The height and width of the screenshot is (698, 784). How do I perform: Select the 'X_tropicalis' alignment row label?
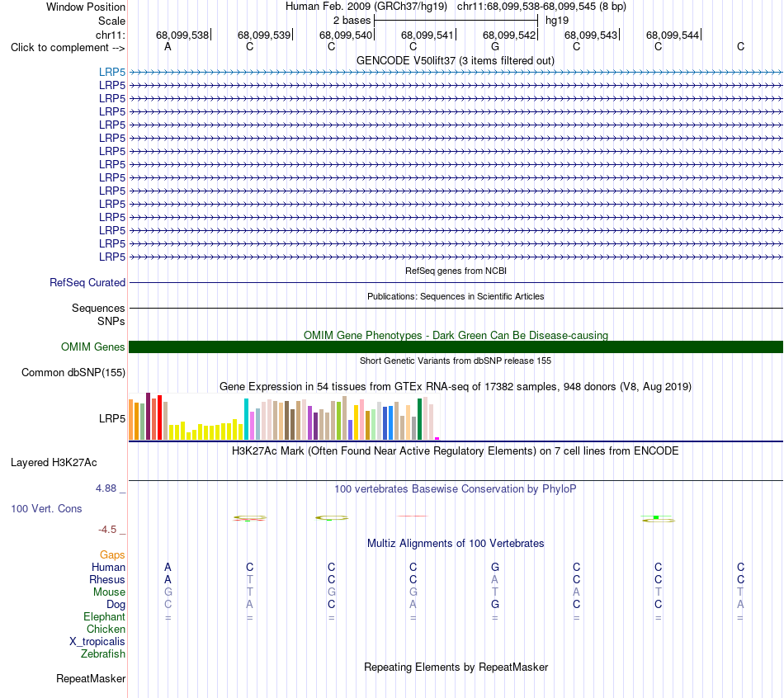point(97,642)
